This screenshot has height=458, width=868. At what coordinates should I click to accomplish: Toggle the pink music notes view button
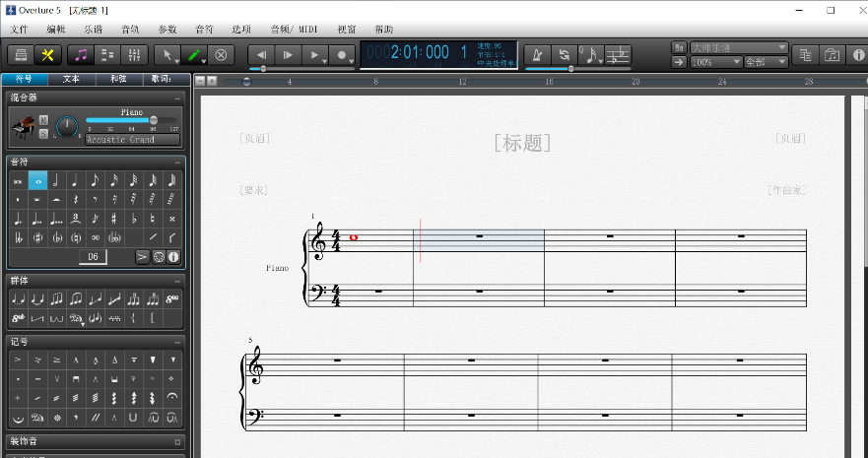82,55
